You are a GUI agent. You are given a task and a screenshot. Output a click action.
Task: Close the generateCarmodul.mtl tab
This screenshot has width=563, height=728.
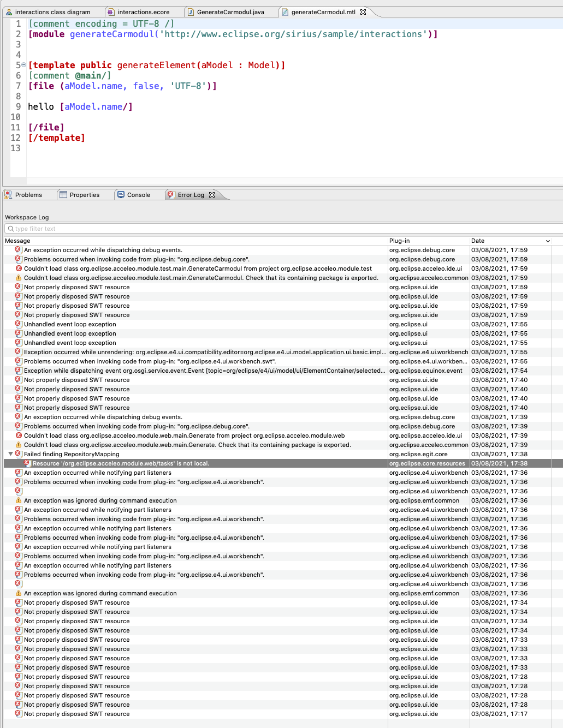click(363, 12)
